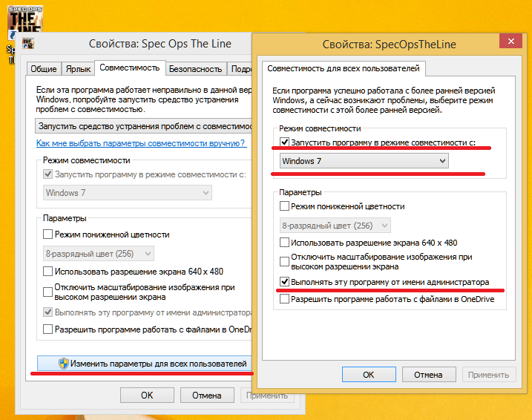Screen dimensions: 532x420
Task: Switch to the Ярлык tab
Action: [x=78, y=69]
